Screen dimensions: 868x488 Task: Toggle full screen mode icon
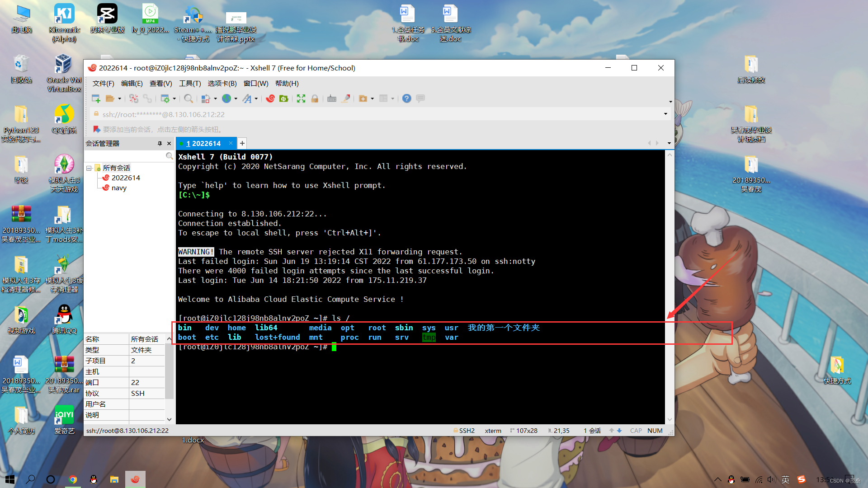pyautogui.click(x=301, y=99)
